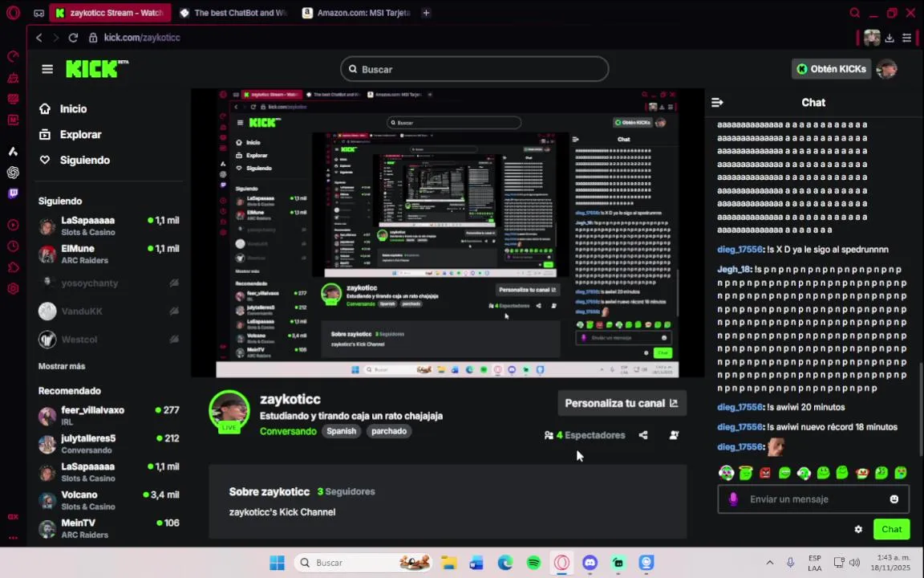Image resolution: width=924 pixels, height=578 pixels.
Task: Show hidden tray icons with the chevron
Action: (770, 563)
